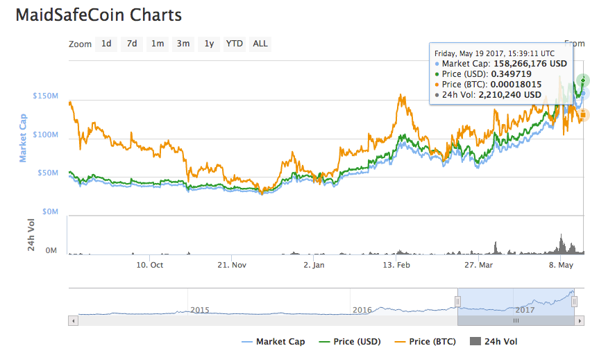This screenshot has height=364, width=590.
Task: Set zoom to 3m
Action: [183, 44]
